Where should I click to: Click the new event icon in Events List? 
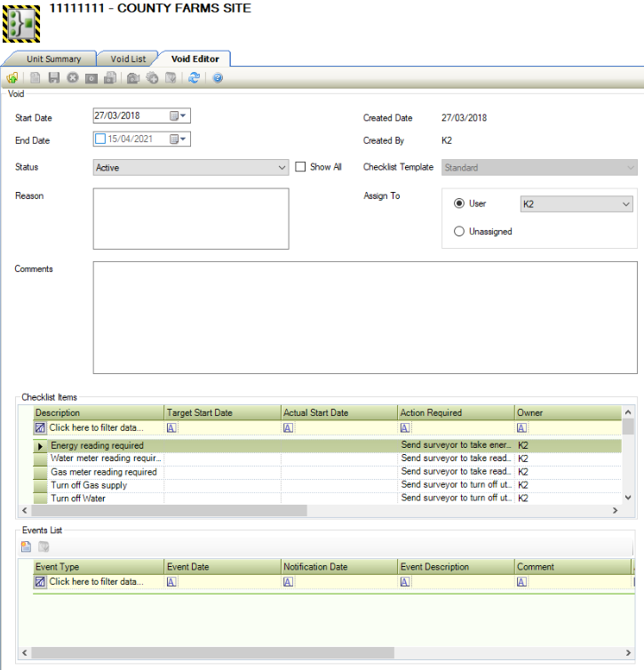coord(27,546)
